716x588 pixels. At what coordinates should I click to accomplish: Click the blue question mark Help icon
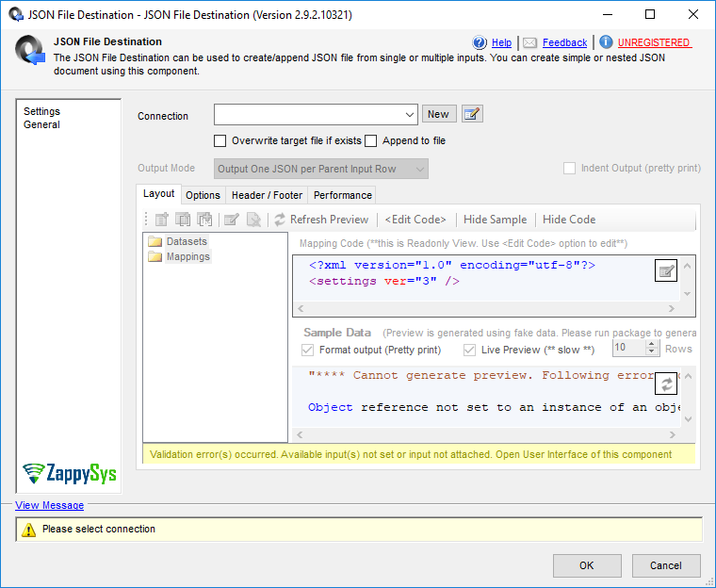pos(480,42)
